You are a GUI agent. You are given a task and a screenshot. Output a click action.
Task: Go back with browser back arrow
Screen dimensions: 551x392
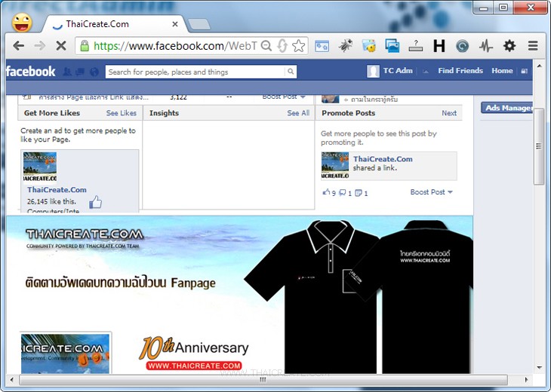(18, 46)
